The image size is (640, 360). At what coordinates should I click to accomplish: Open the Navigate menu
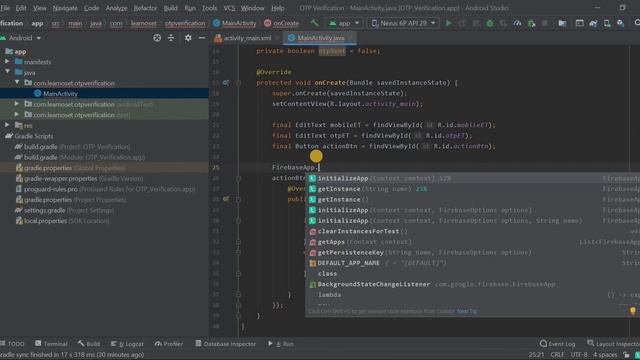point(65,8)
